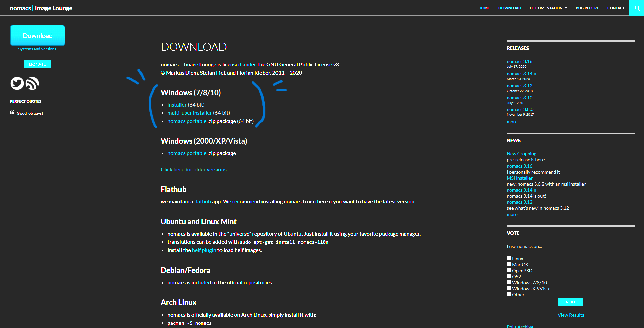
Task: Click the large Download button in the sidebar
Action: pos(38,35)
